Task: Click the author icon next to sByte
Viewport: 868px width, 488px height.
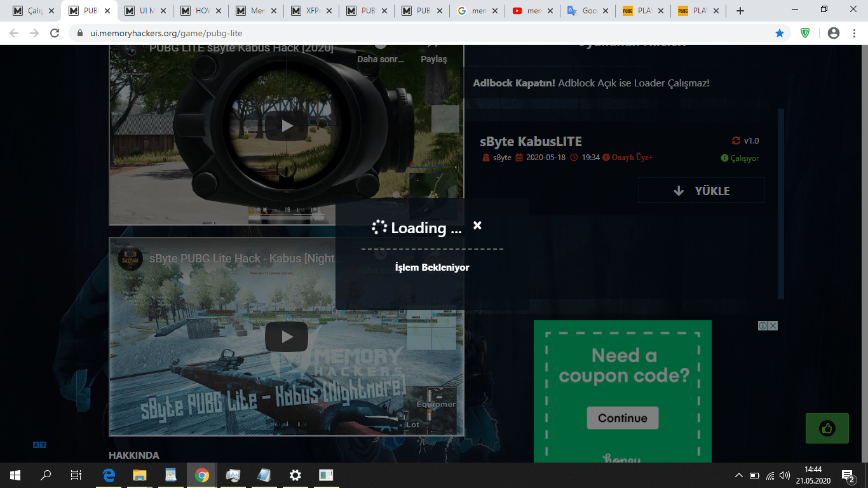Action: point(486,158)
